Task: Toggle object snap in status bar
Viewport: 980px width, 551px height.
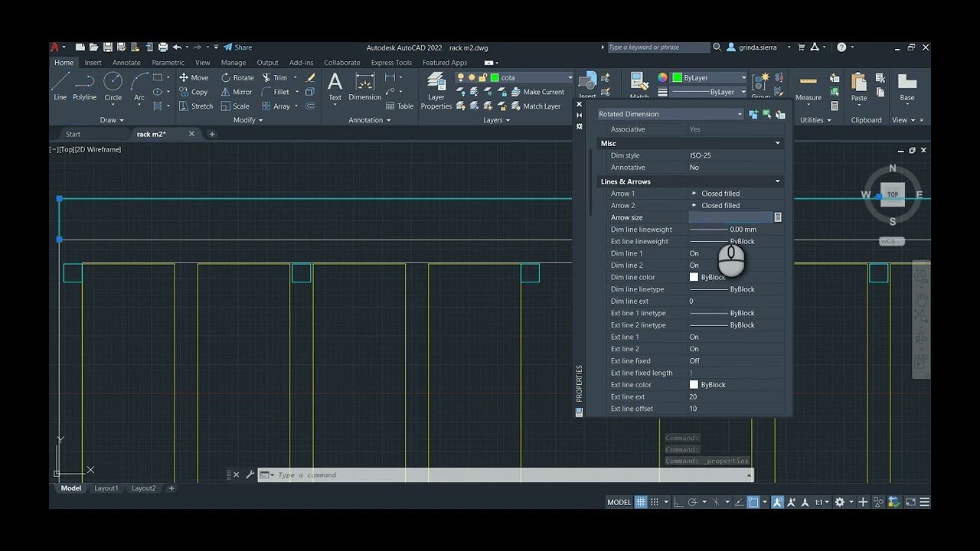Action: pyautogui.click(x=753, y=502)
